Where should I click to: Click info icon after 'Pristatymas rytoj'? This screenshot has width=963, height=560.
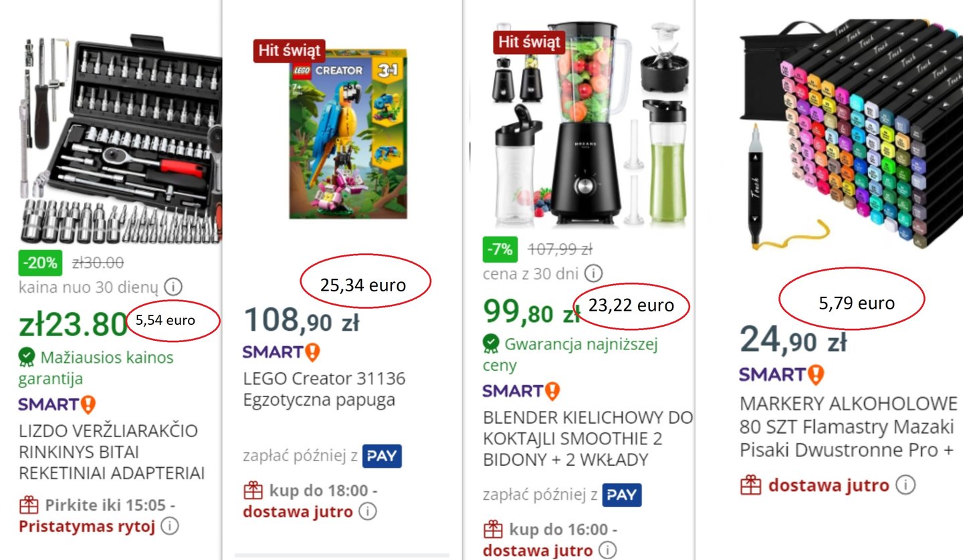170,527
